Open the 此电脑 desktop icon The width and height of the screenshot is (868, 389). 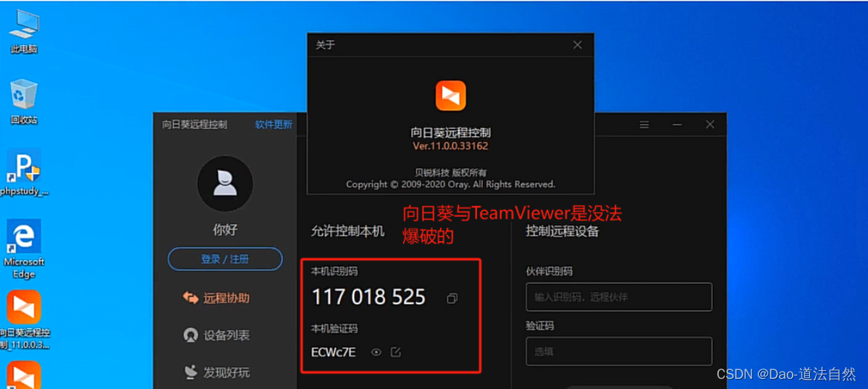[24, 32]
